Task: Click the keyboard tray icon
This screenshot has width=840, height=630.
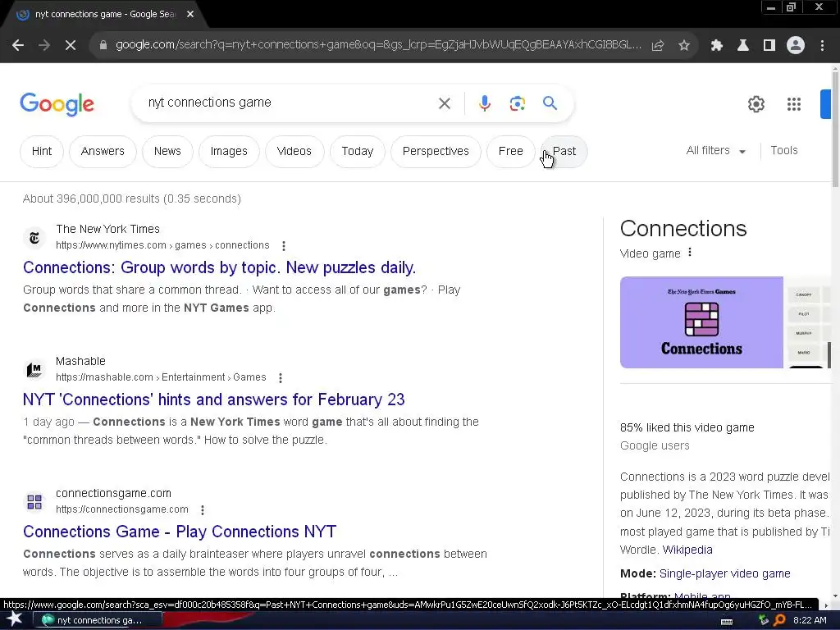Action: (727, 622)
